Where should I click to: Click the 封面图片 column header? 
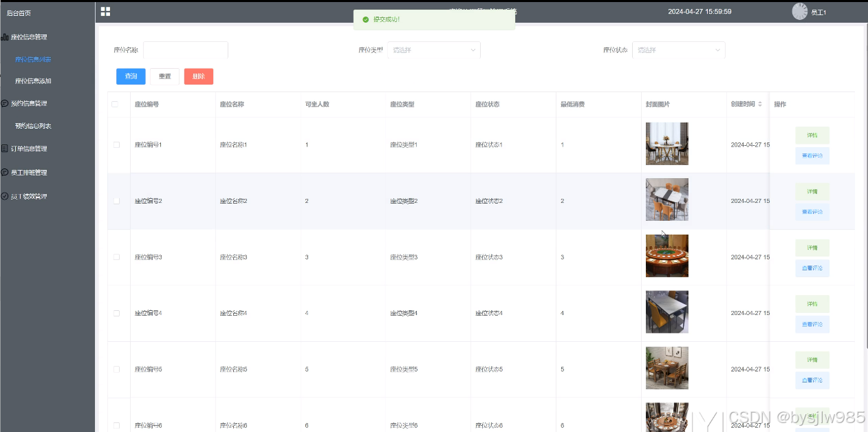pyautogui.click(x=658, y=105)
